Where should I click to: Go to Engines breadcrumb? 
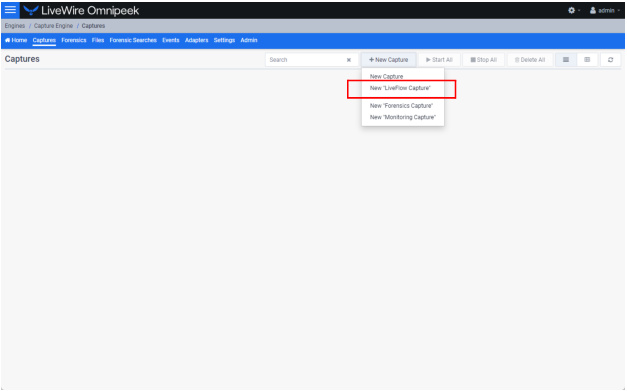click(x=15, y=26)
